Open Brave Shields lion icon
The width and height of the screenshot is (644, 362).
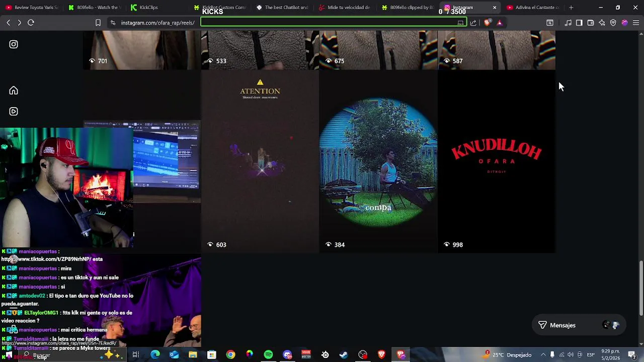click(487, 23)
